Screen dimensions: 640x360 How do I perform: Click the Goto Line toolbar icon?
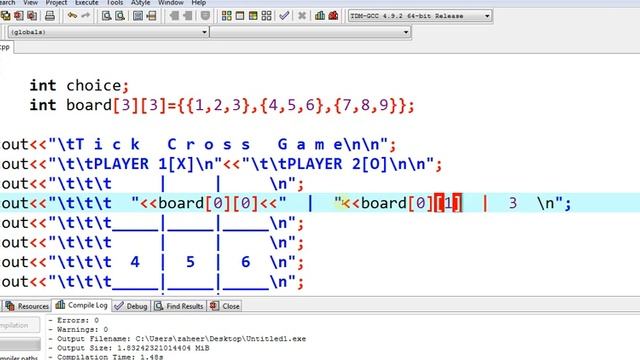151,16
